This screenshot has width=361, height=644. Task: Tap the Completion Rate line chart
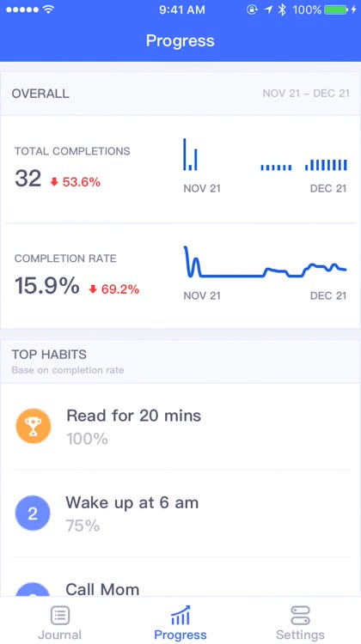pos(266,262)
